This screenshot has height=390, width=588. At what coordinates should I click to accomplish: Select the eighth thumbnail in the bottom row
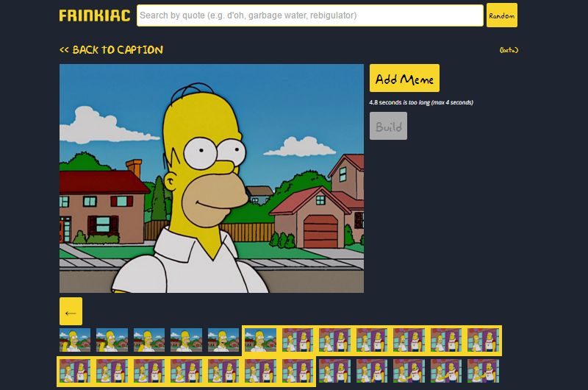coord(335,371)
